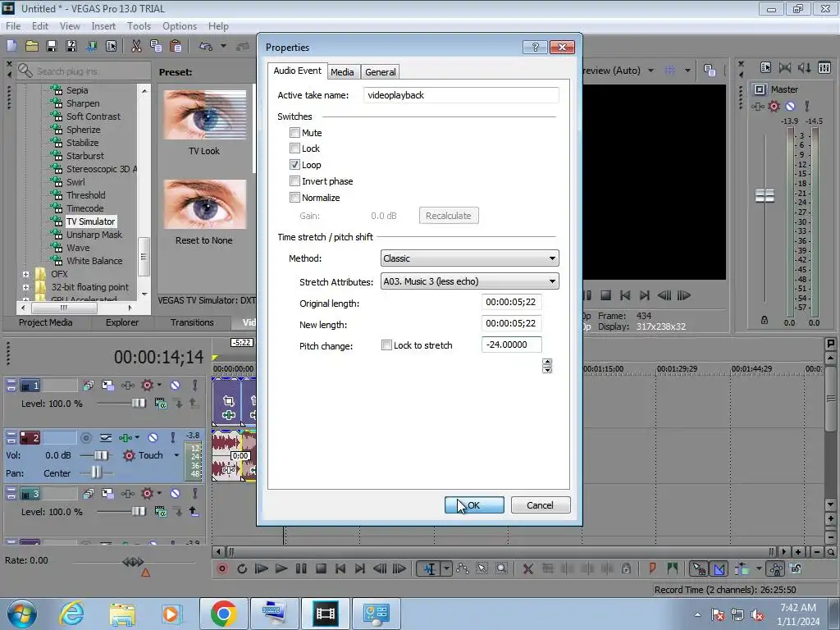Click the Event Pan/Crop icon on video event
The width and height of the screenshot is (840, 630).
229,400
